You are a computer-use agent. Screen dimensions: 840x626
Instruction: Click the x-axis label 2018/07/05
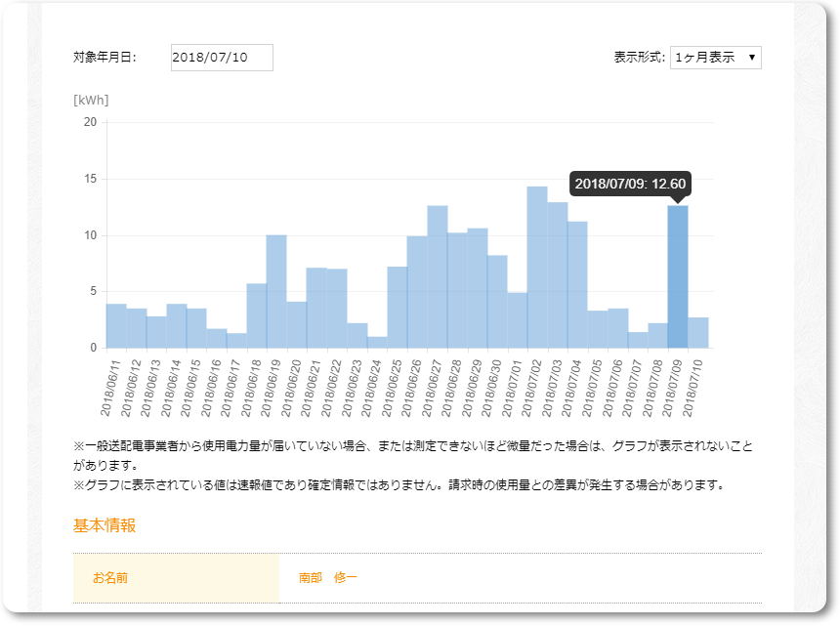pyautogui.click(x=592, y=389)
